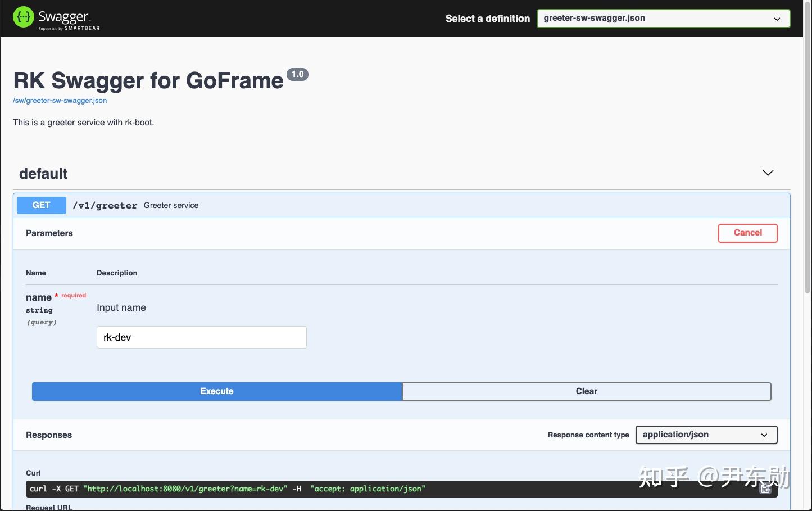This screenshot has height=511, width=812.
Task: Select the name input containing rk-dev
Action: click(x=201, y=337)
